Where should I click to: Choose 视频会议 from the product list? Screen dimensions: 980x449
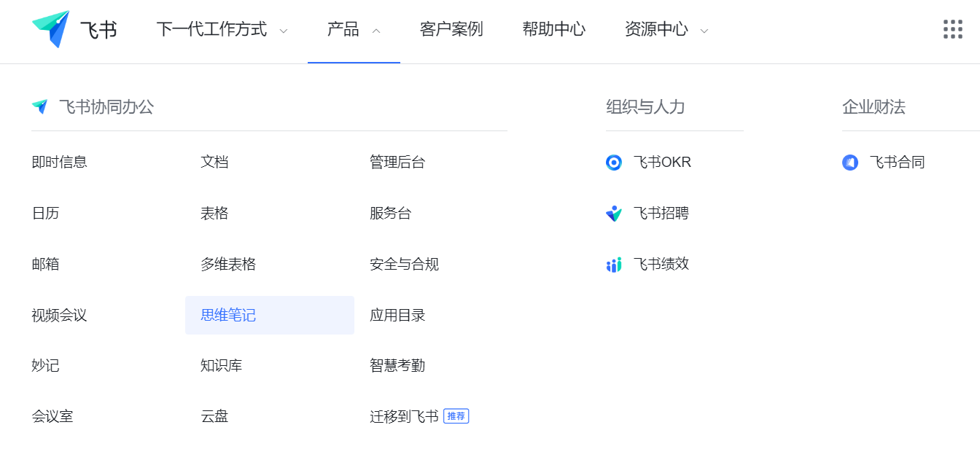click(60, 315)
